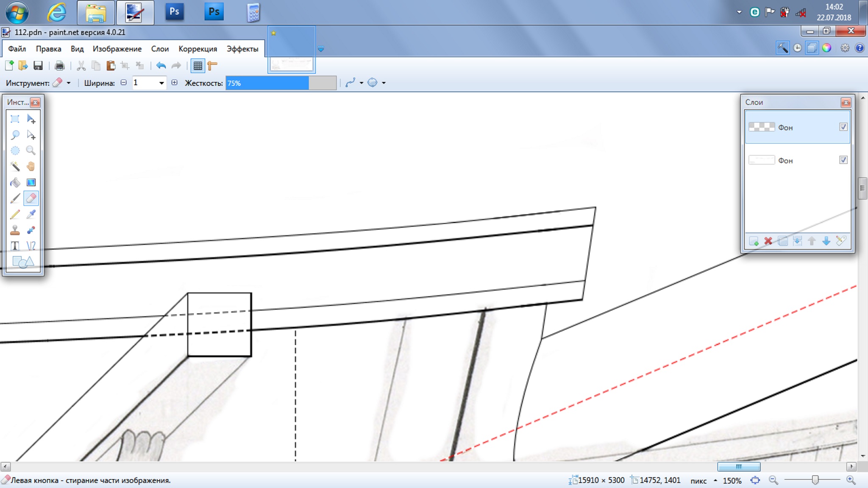Viewport: 868px width, 488px height.
Task: Open the Эффекты menu
Action: point(242,49)
